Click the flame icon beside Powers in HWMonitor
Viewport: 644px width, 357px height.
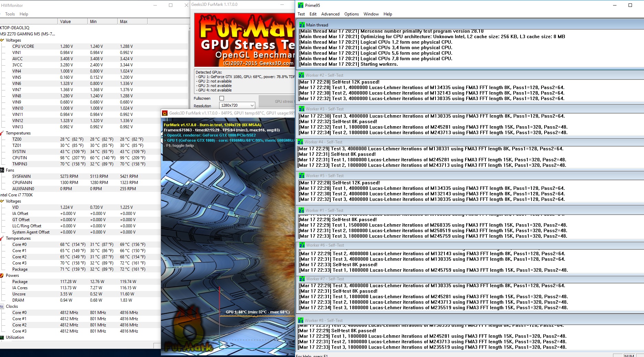(x=2, y=275)
